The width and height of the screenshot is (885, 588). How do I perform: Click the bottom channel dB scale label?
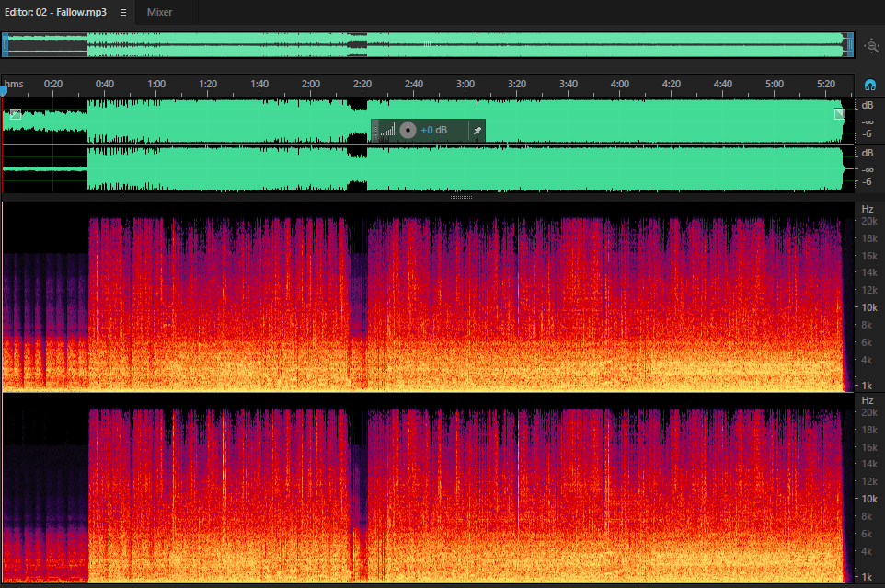[868, 153]
